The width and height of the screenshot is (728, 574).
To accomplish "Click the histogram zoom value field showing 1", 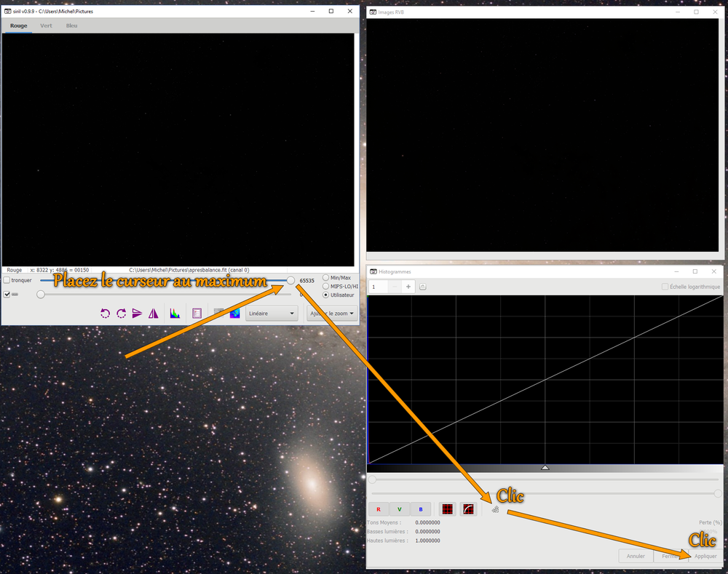I will click(x=379, y=287).
